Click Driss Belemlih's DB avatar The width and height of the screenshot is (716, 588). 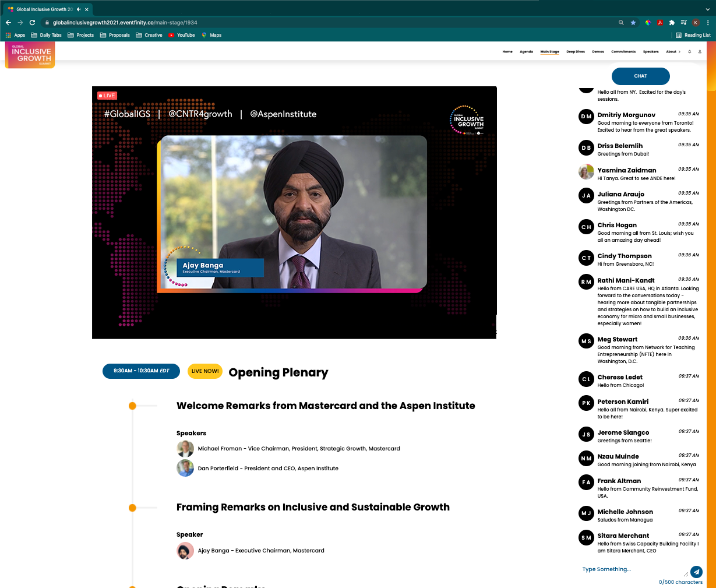586,148
